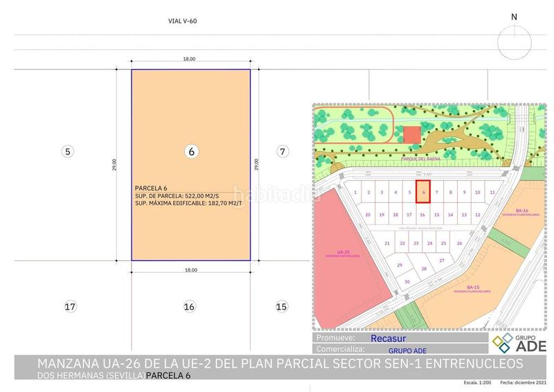The width and height of the screenshot is (554, 392).
Task: Select the circled parcel number 6
Action: (x=190, y=151)
